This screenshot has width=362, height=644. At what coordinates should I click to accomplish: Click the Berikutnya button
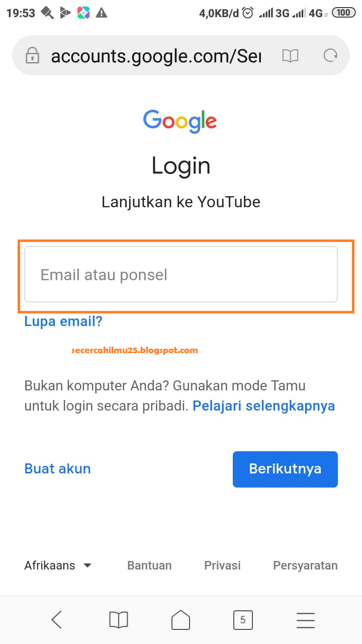pyautogui.click(x=285, y=469)
